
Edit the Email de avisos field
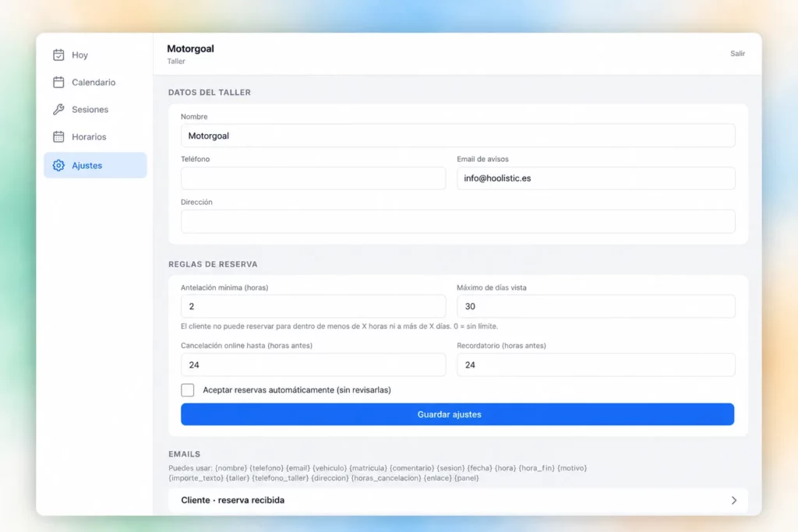coord(596,178)
